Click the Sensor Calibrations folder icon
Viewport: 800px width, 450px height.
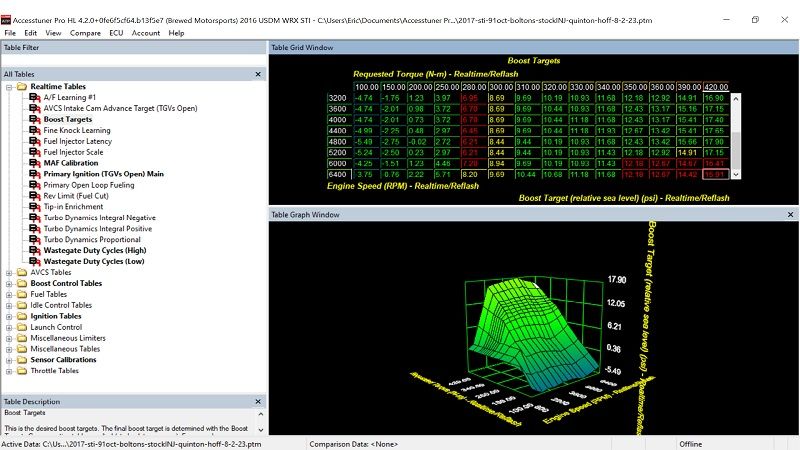point(21,360)
